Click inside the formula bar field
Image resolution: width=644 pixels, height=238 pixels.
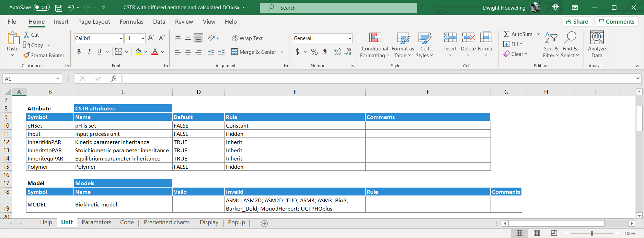click(x=378, y=79)
